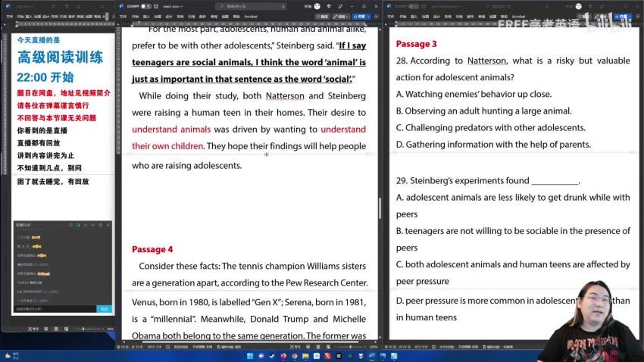
Task: Open the 文件 menu in the right Word window
Action: [391, 17]
